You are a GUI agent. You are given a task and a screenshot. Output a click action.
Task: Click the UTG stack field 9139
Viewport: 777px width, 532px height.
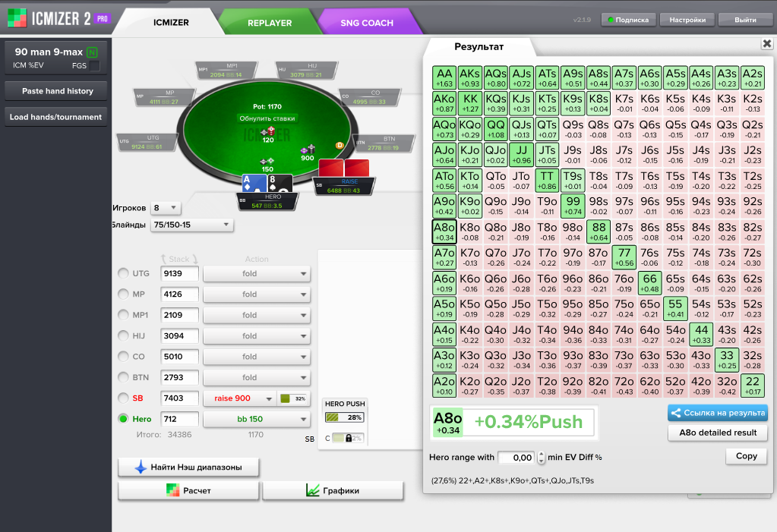[x=180, y=273]
